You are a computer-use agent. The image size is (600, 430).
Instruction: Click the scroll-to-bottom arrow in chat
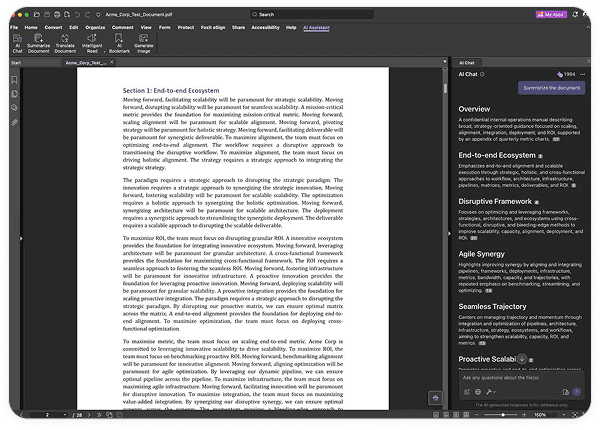522,359
